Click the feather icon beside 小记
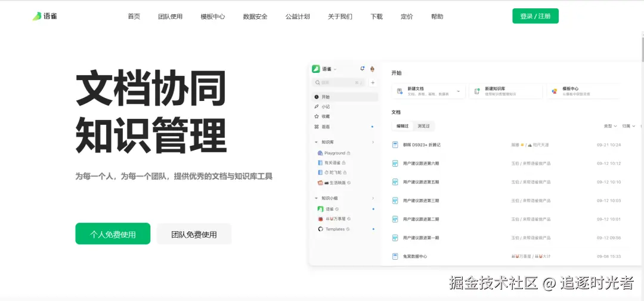The width and height of the screenshot is (644, 301). click(x=316, y=106)
